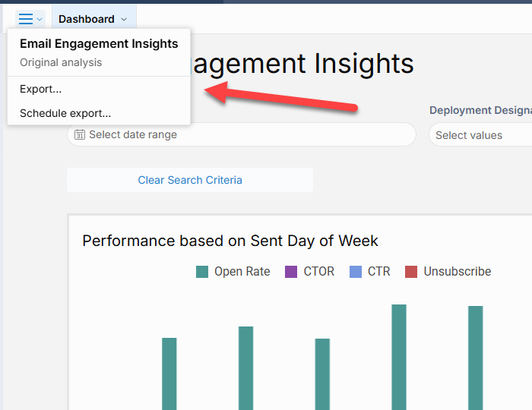Click the teal Open Rate legend square
Image resolution: width=532 pixels, height=410 pixels.
click(202, 272)
